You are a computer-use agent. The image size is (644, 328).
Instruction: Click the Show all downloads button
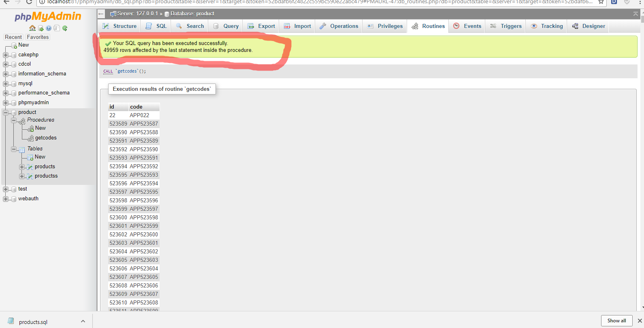click(616, 321)
